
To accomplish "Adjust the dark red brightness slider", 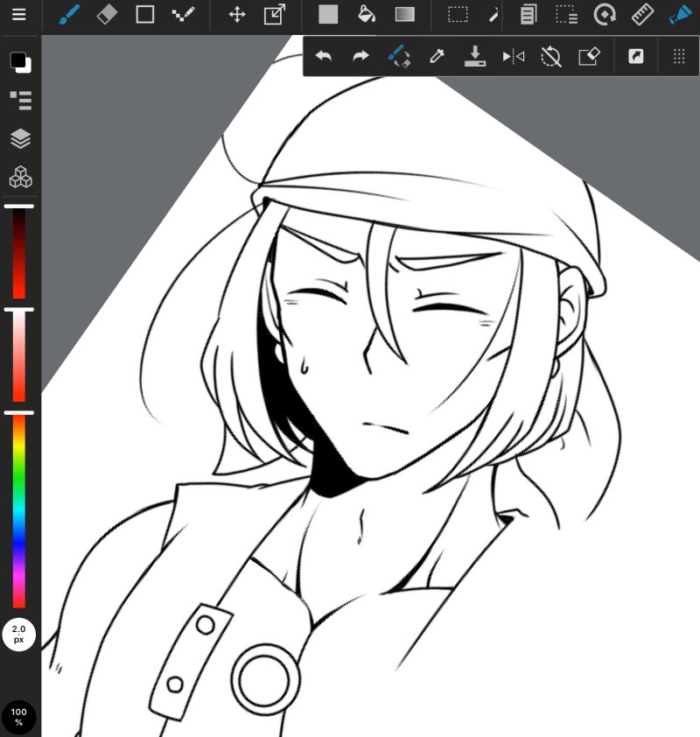I will [x=18, y=253].
